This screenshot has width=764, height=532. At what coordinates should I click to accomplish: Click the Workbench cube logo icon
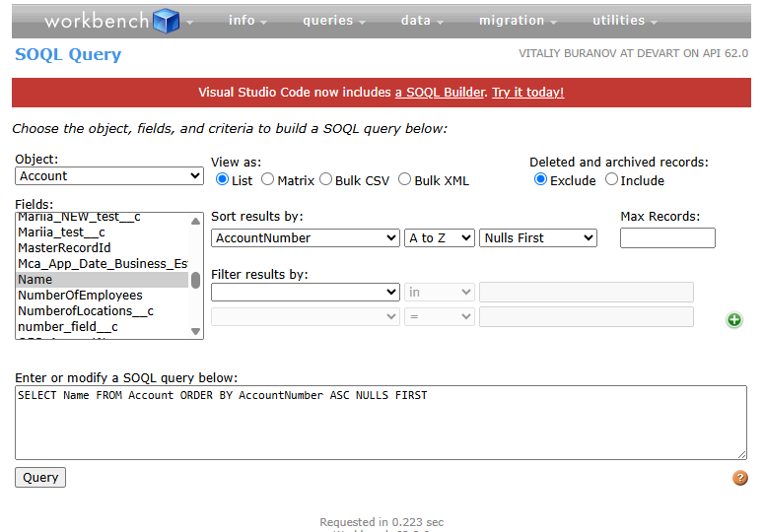[167, 21]
